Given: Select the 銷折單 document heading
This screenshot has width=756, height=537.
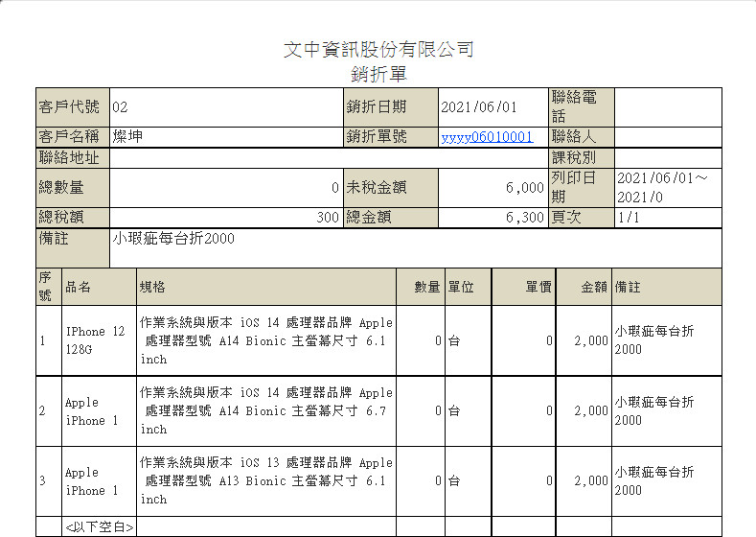Looking at the screenshot, I should pos(378,74).
